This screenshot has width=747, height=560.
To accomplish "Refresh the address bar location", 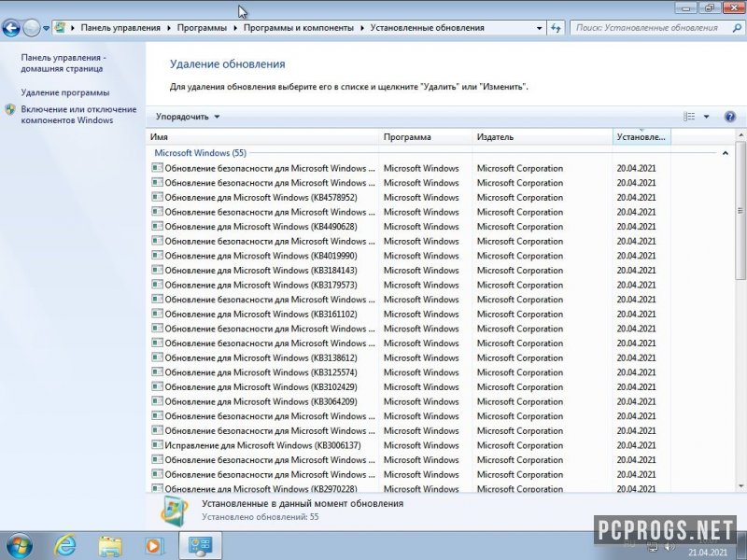I will click(556, 28).
